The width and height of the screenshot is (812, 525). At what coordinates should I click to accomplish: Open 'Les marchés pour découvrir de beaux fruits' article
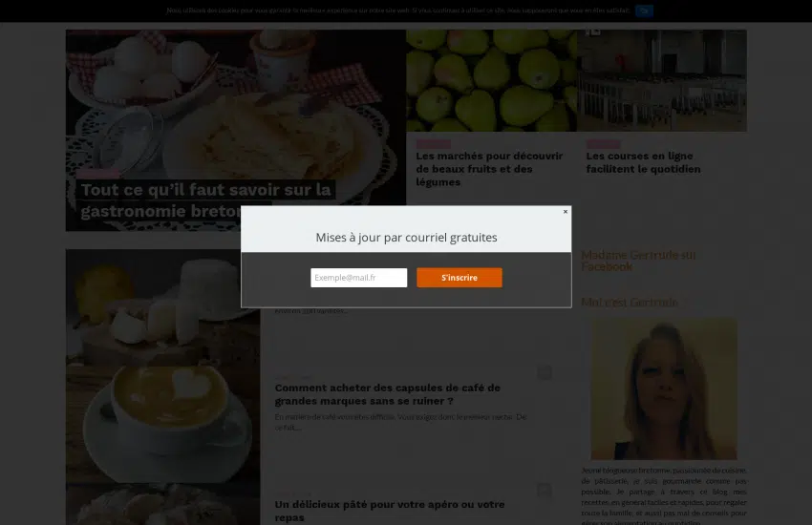coord(489,169)
